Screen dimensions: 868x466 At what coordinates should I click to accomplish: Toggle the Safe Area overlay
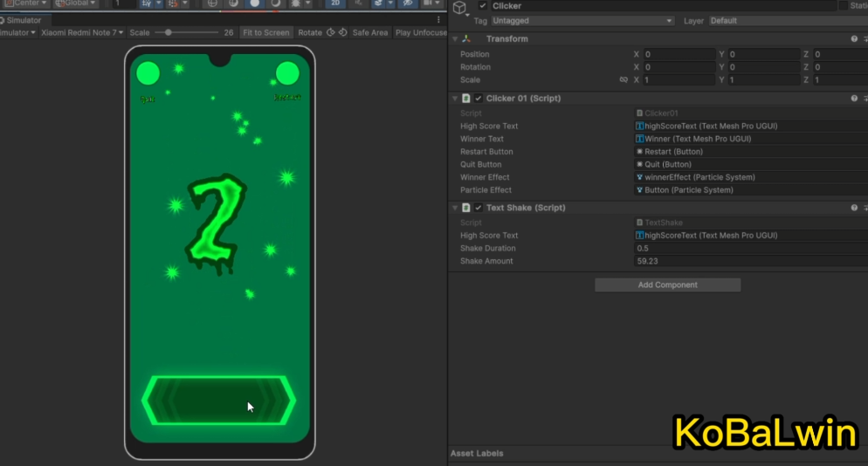pos(369,32)
